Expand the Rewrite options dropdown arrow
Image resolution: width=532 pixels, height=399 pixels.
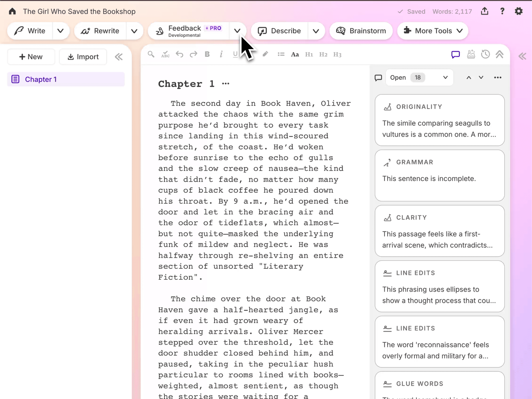(x=134, y=31)
